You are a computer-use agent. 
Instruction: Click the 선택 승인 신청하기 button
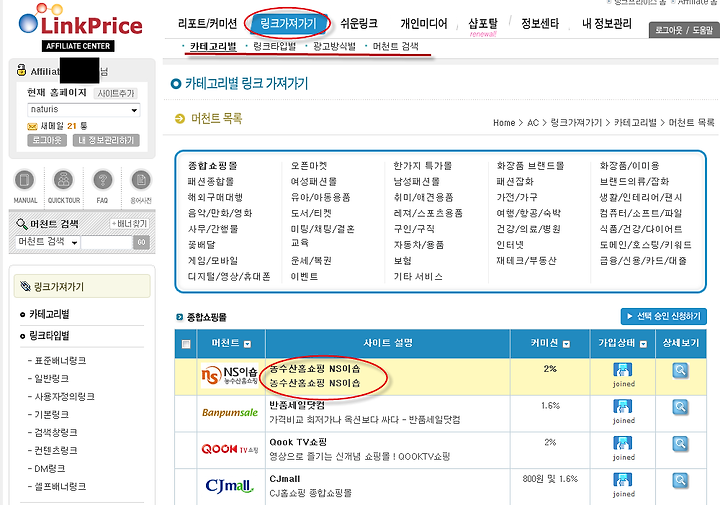[664, 316]
